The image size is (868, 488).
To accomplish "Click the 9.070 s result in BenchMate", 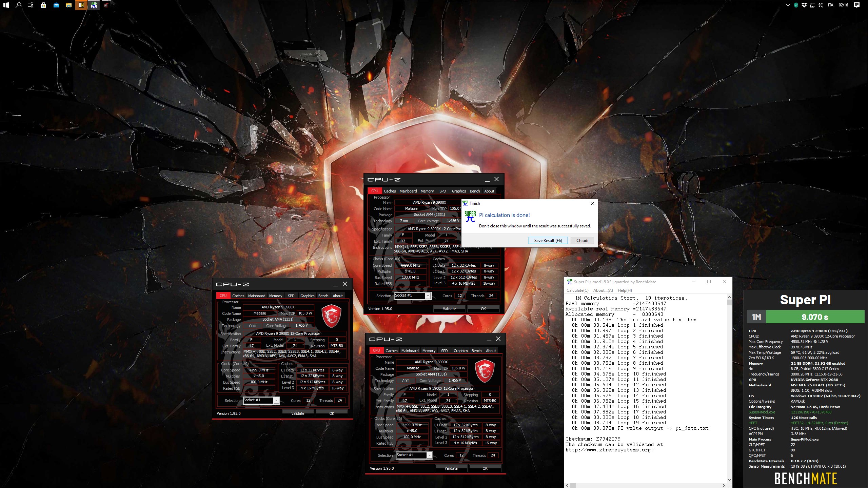I will pos(815,317).
